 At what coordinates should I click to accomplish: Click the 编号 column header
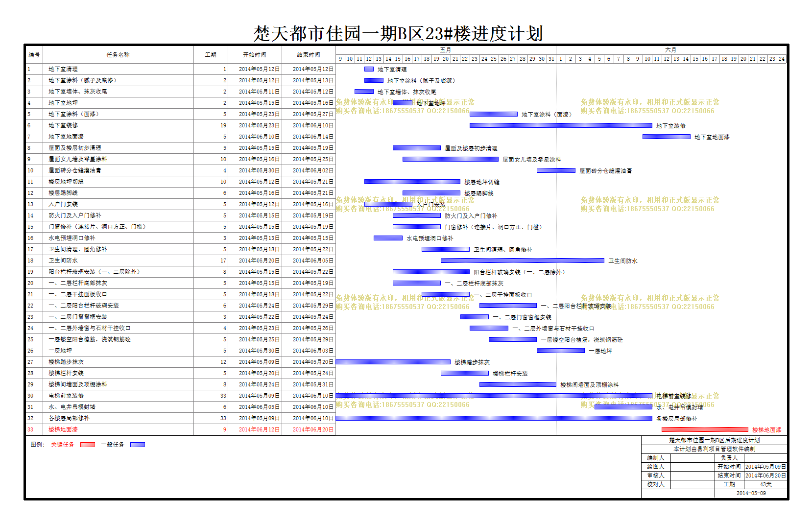34,55
